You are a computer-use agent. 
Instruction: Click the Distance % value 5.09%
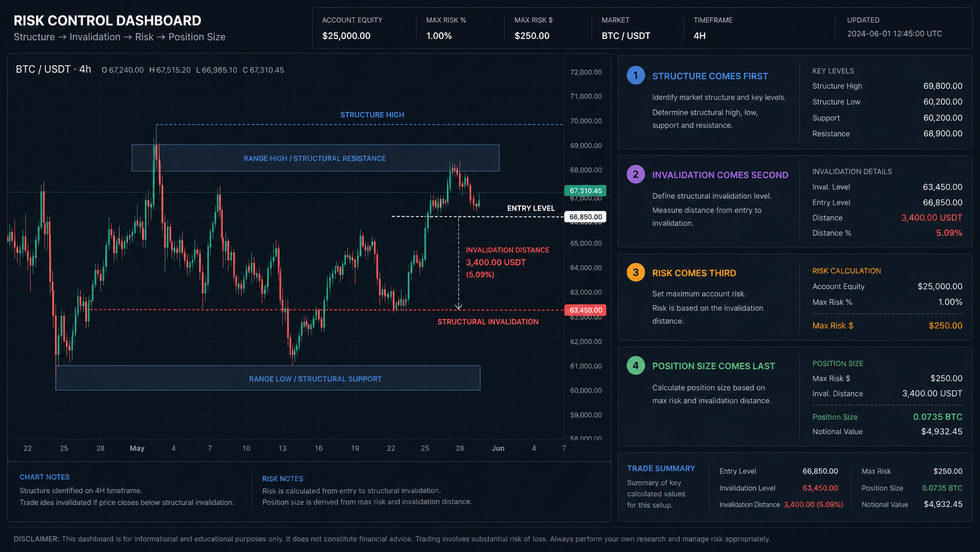coord(949,233)
